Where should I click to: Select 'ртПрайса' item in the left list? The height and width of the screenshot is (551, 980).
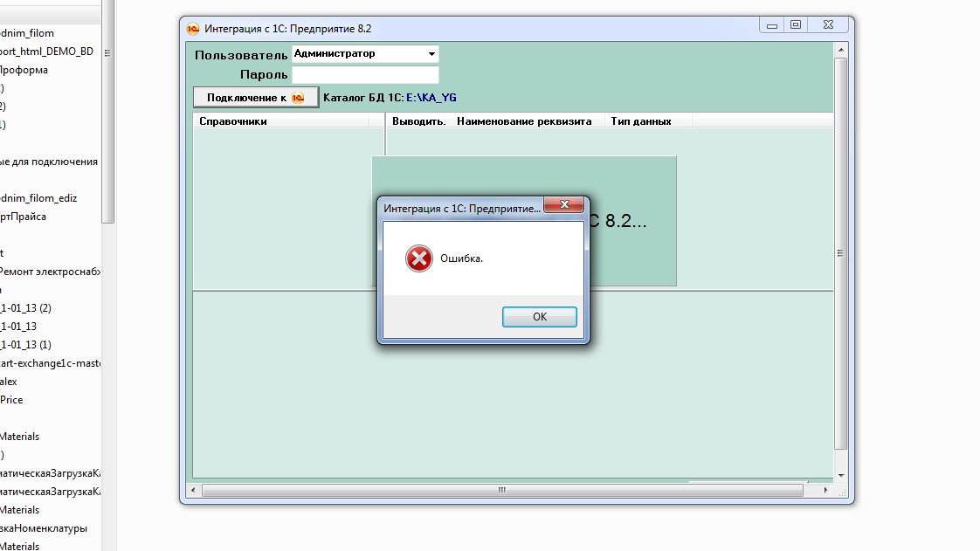23,217
